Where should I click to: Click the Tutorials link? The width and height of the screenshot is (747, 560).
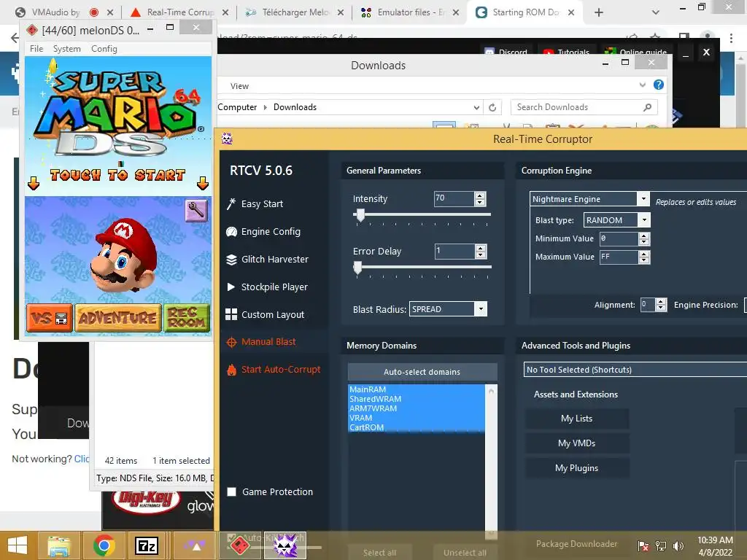[x=568, y=52]
